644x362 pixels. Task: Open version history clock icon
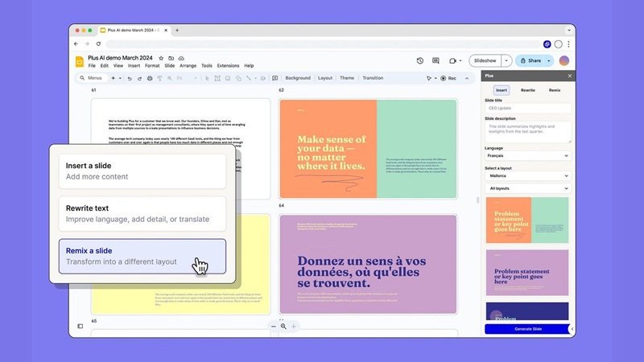(x=420, y=60)
